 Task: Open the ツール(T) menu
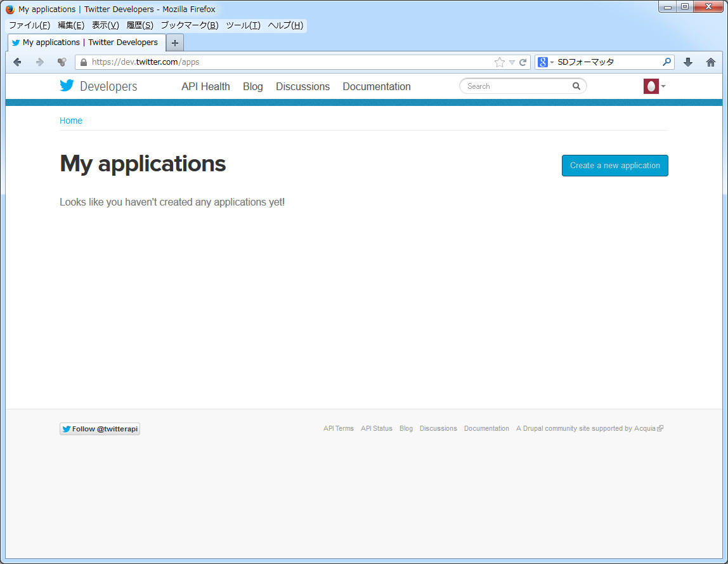point(243,25)
